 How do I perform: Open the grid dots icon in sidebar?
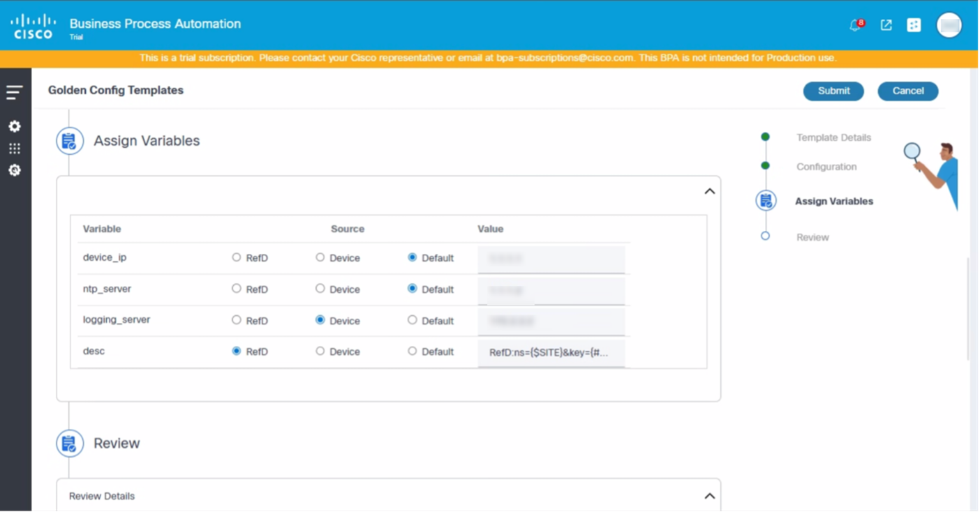point(15,149)
